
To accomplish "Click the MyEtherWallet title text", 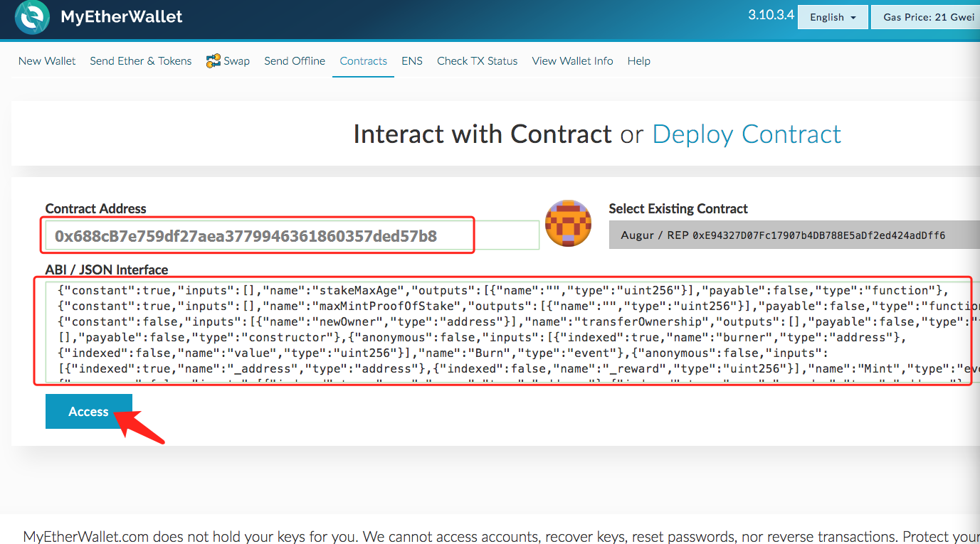I will (x=122, y=17).
